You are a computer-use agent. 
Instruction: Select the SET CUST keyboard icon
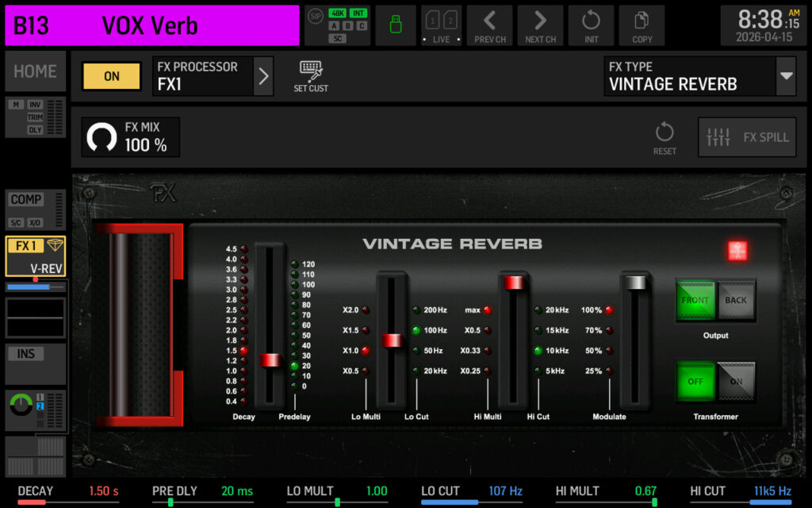[x=310, y=75]
